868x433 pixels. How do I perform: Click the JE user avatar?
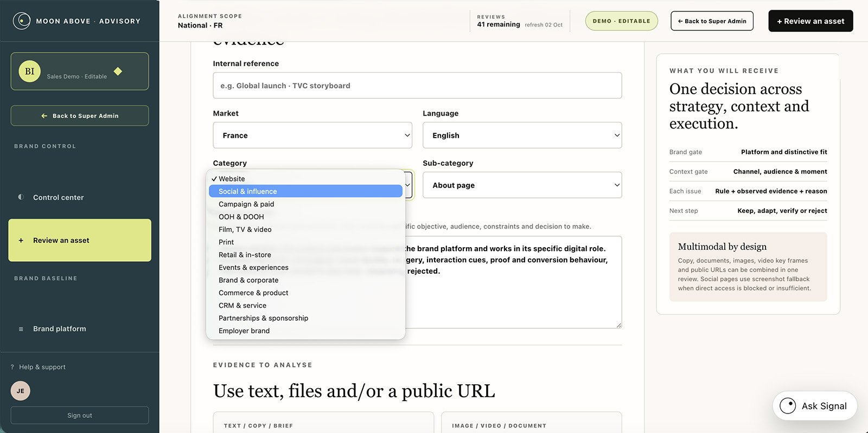tap(21, 391)
